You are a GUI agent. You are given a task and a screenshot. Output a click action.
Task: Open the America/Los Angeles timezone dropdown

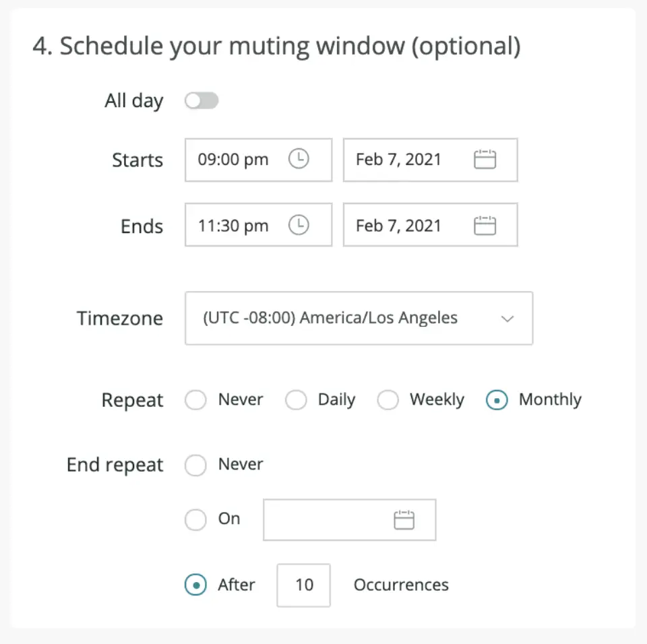click(359, 318)
